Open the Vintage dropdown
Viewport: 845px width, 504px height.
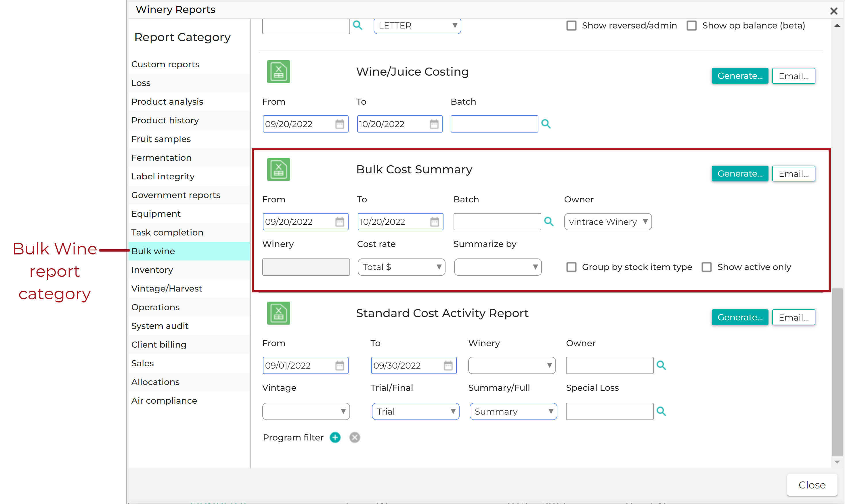(x=306, y=411)
